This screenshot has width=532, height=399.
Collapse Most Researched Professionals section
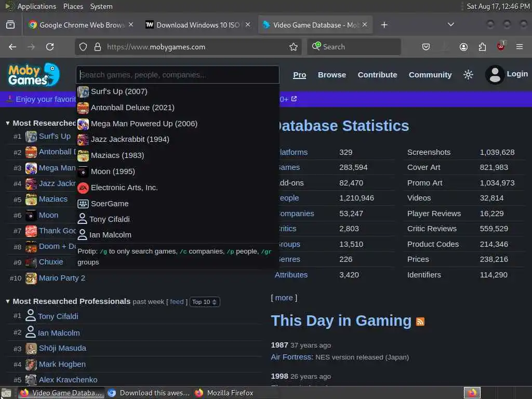(7, 301)
